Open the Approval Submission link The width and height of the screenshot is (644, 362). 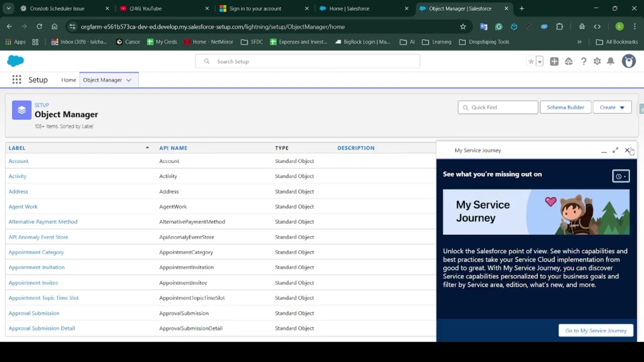coord(34,313)
